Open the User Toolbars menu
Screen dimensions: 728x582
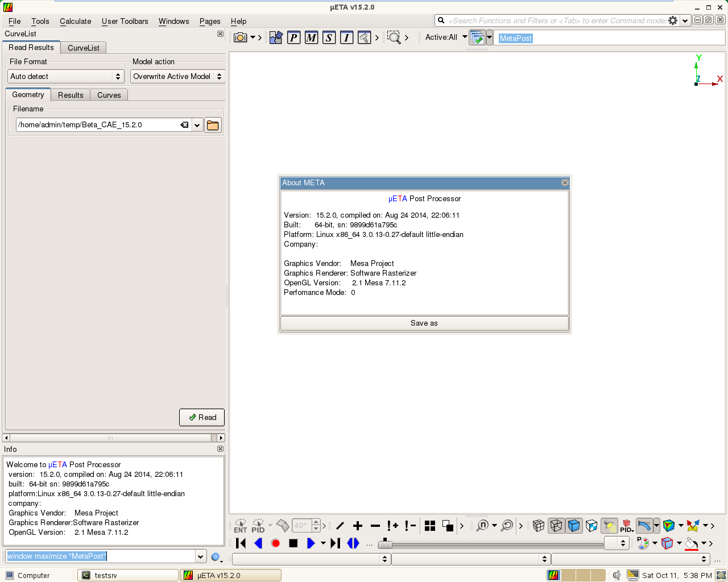tap(125, 21)
